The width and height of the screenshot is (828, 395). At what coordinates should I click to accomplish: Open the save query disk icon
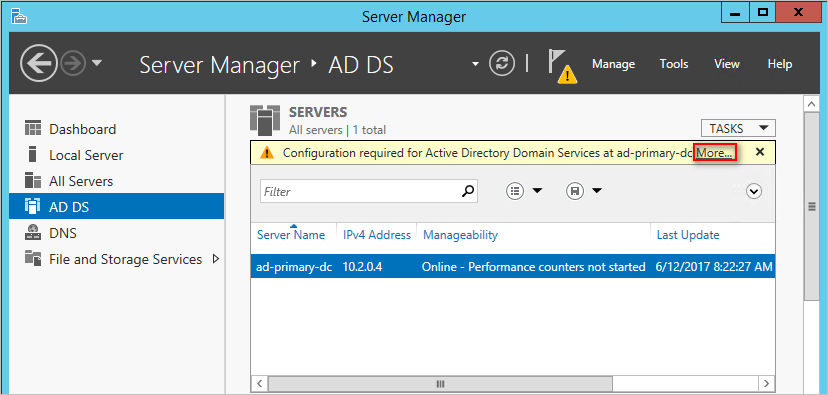pos(575,191)
